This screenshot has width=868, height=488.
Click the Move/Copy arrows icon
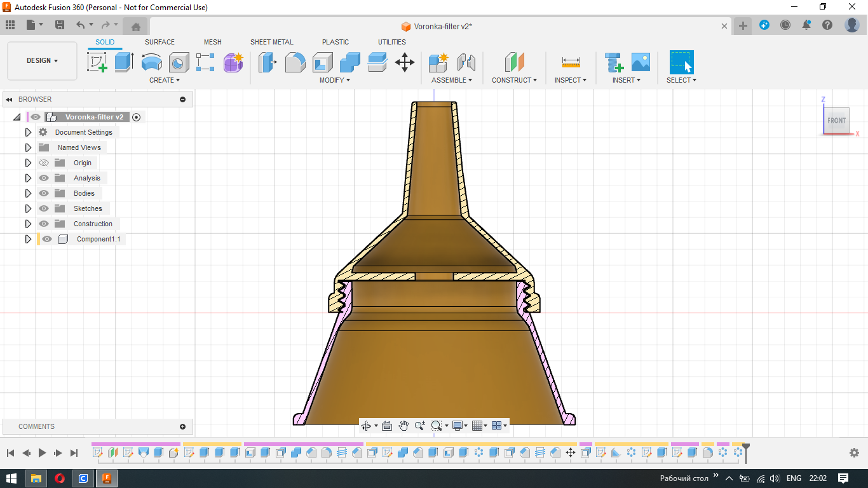pos(405,62)
